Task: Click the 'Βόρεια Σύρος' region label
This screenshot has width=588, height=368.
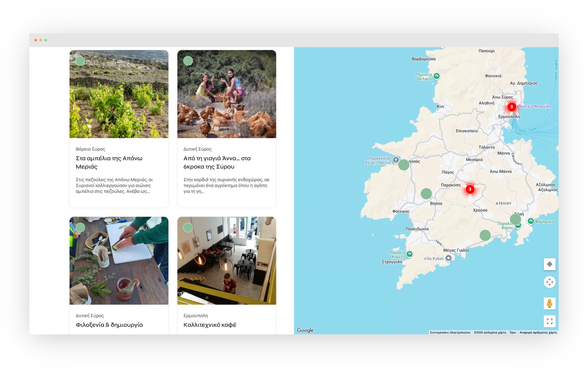Action: 90,149
